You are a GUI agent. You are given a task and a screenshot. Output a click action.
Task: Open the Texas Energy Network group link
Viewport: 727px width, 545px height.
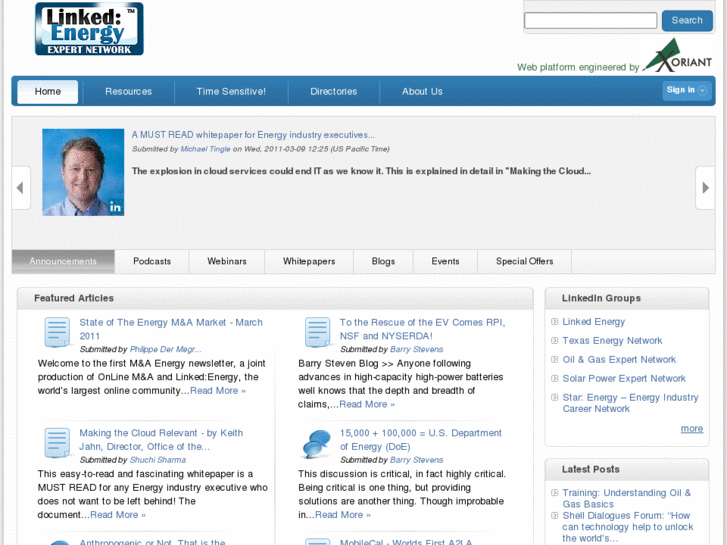coord(612,340)
